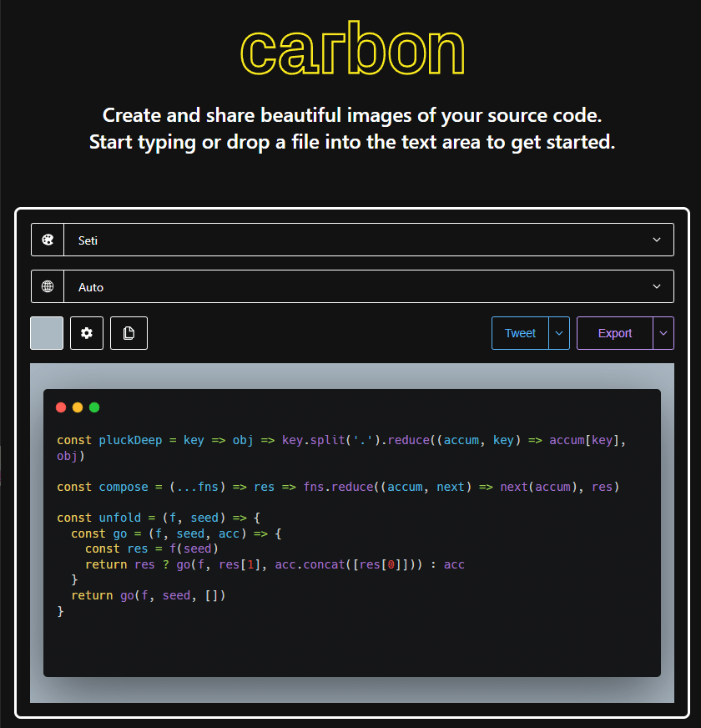Viewport: 701px width, 728px height.
Task: Click the green window dot in code preview
Action: (94, 407)
